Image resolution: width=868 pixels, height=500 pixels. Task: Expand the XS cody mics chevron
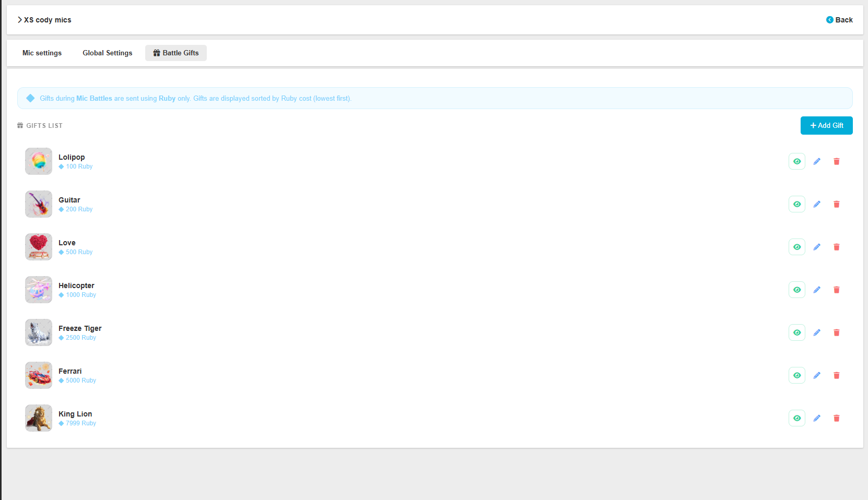(20, 20)
